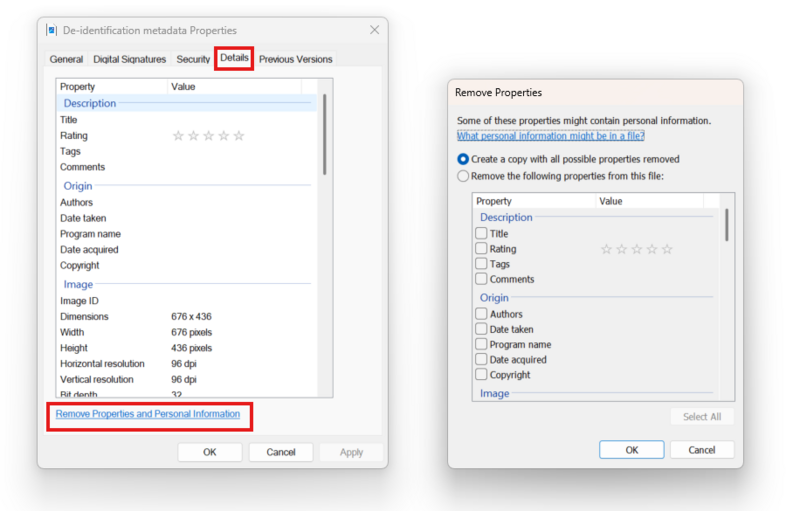Select the Horizontal resolution row

[186, 364]
